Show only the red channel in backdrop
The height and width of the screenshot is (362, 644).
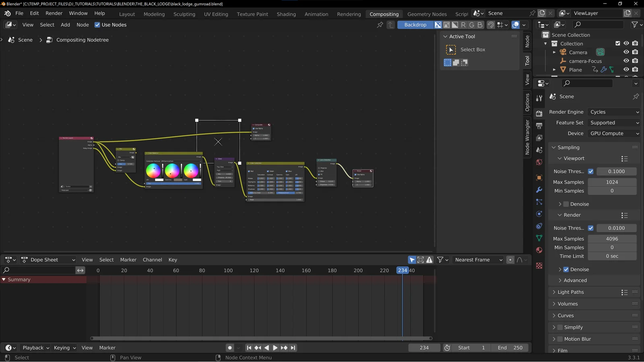[x=463, y=25]
